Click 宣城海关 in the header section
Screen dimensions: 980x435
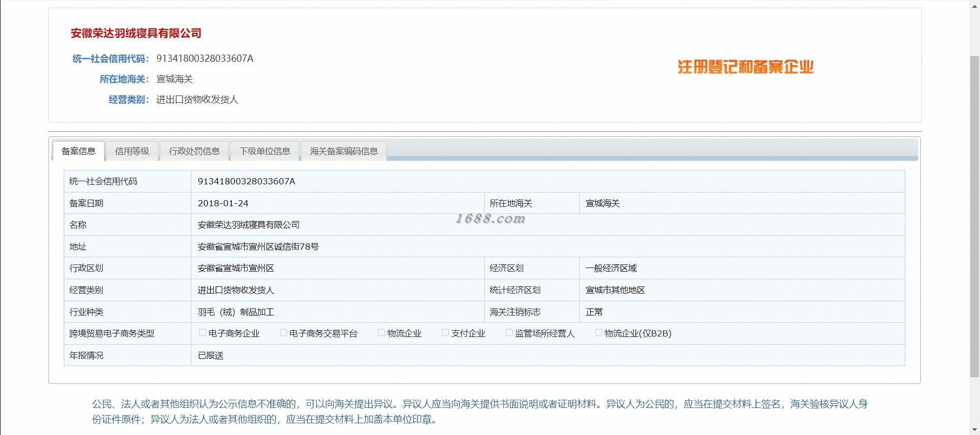tap(175, 79)
